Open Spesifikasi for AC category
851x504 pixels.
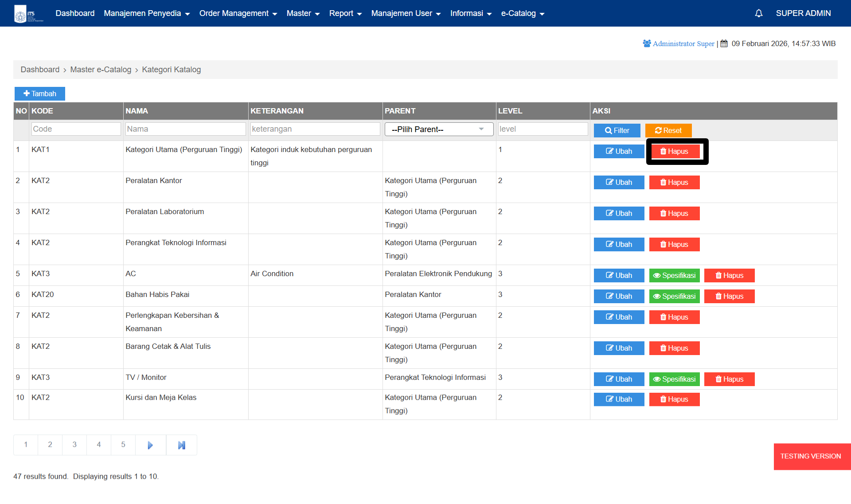click(674, 276)
